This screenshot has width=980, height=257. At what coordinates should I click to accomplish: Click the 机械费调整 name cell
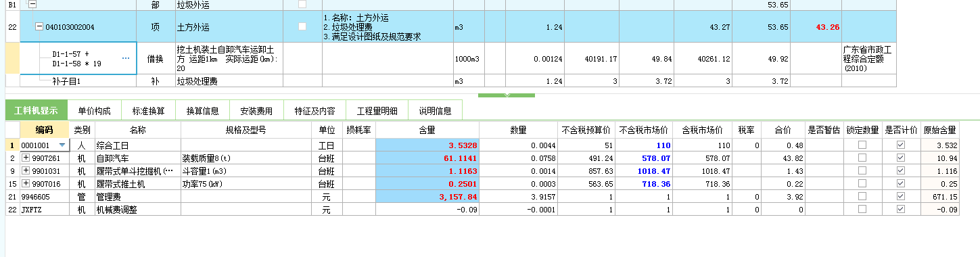(x=137, y=210)
